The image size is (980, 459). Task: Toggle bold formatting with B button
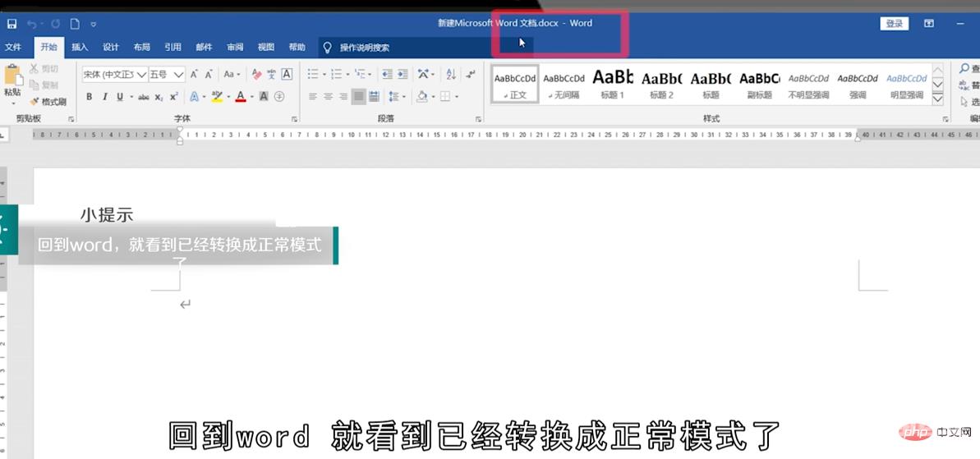(x=89, y=97)
